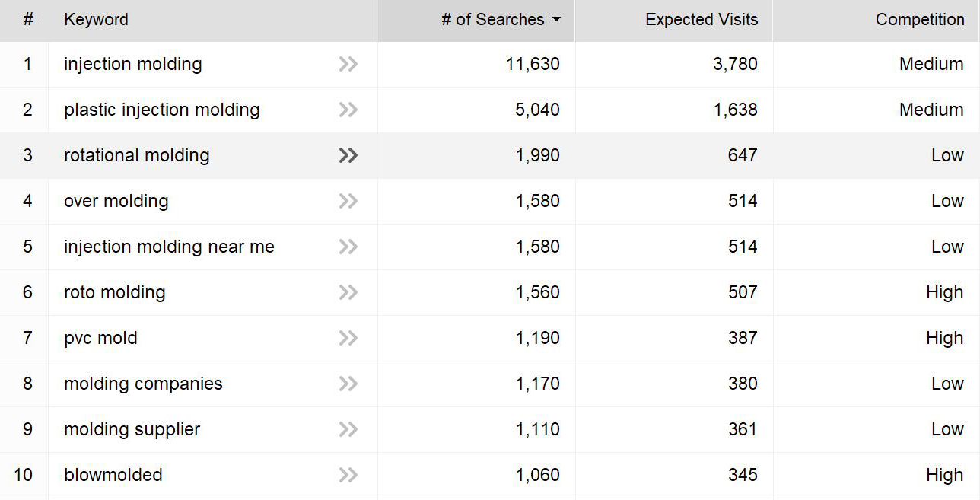Click double-arrow icon beside "over molding"
The width and height of the screenshot is (980, 500).
point(348,202)
